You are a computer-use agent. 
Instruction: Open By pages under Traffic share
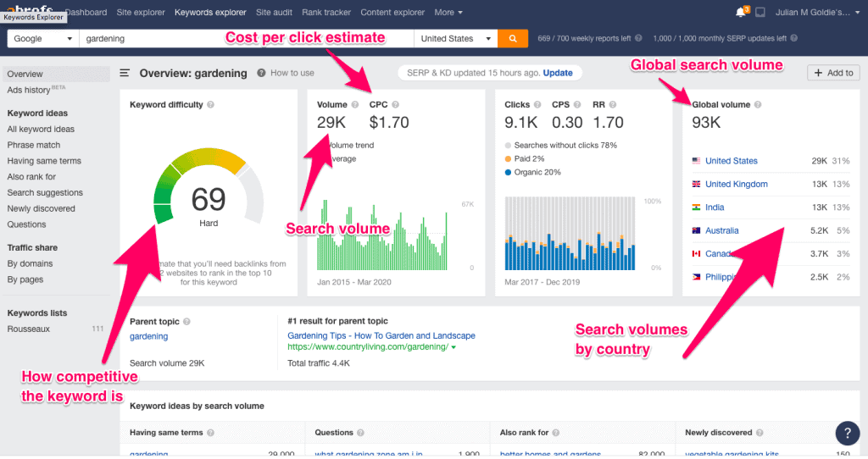(25, 279)
